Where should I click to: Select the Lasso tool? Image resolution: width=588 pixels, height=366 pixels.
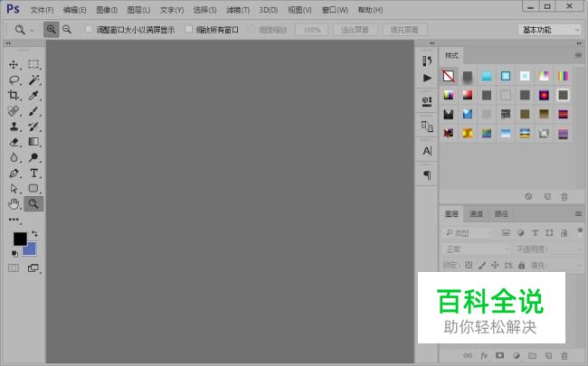[x=14, y=80]
